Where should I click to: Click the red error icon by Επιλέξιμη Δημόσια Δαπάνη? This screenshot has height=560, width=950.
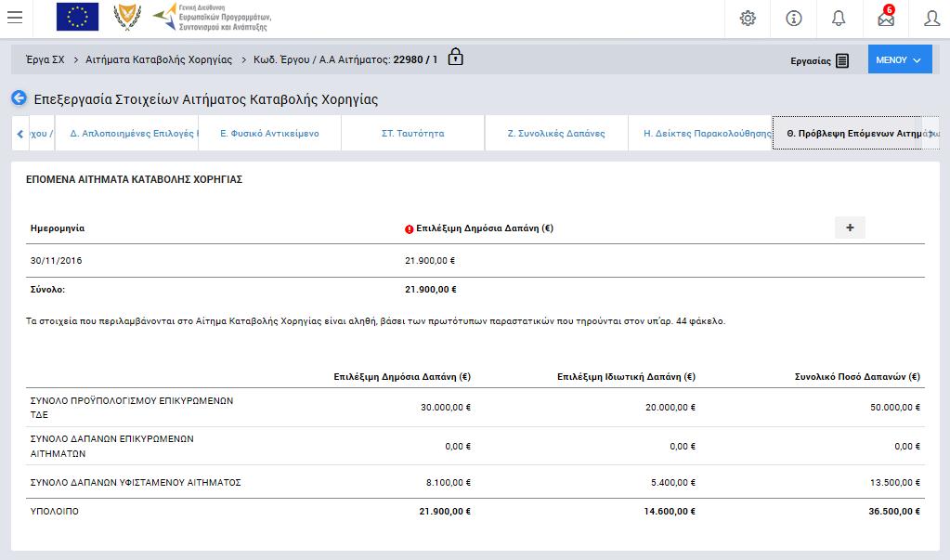coord(409,229)
